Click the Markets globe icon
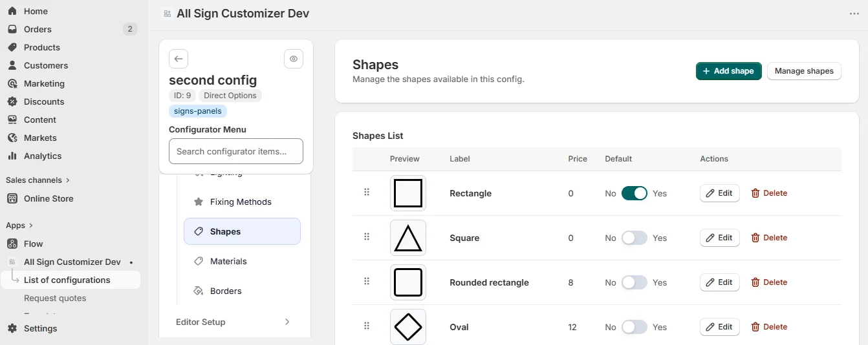 click(12, 138)
